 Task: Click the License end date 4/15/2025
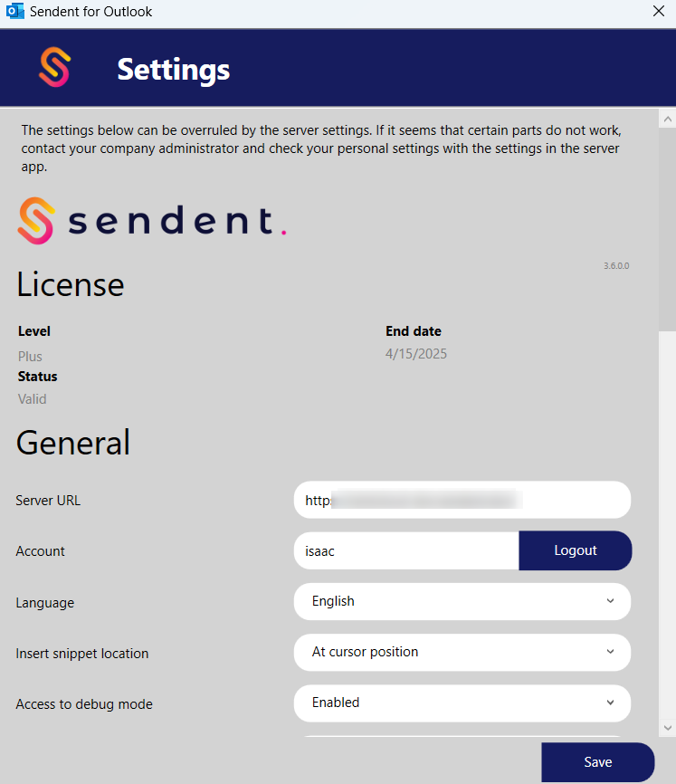[x=416, y=354]
